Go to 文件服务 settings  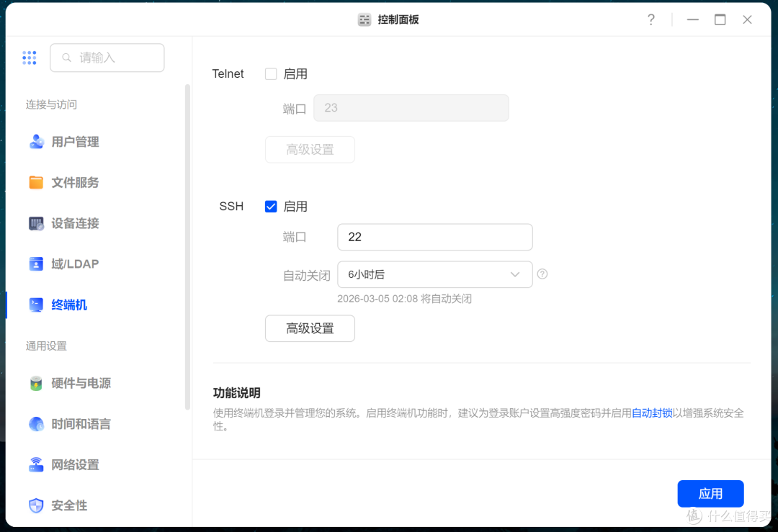[x=75, y=182]
